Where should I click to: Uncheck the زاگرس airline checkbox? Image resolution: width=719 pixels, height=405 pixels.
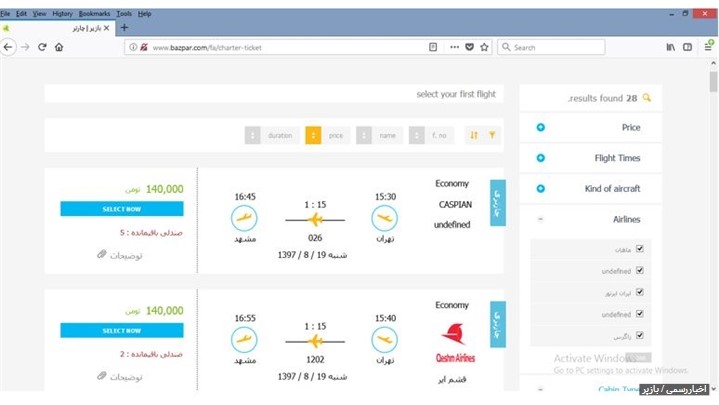[640, 335]
